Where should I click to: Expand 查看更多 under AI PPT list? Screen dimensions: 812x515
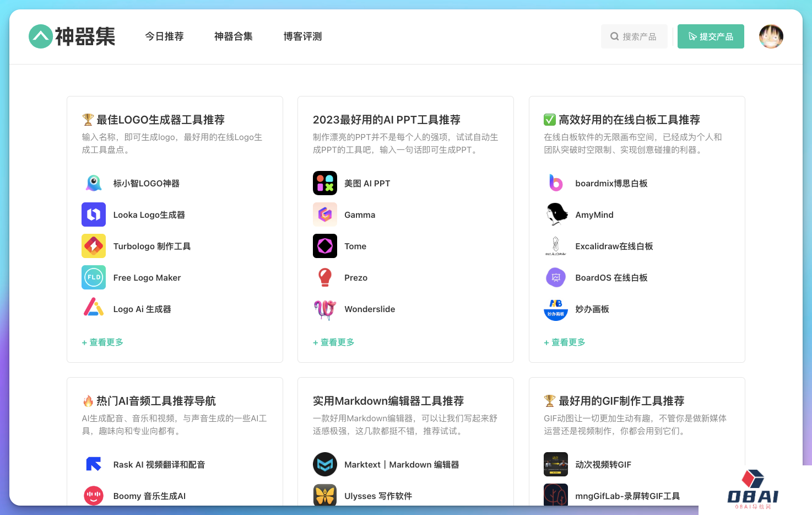[x=334, y=342]
